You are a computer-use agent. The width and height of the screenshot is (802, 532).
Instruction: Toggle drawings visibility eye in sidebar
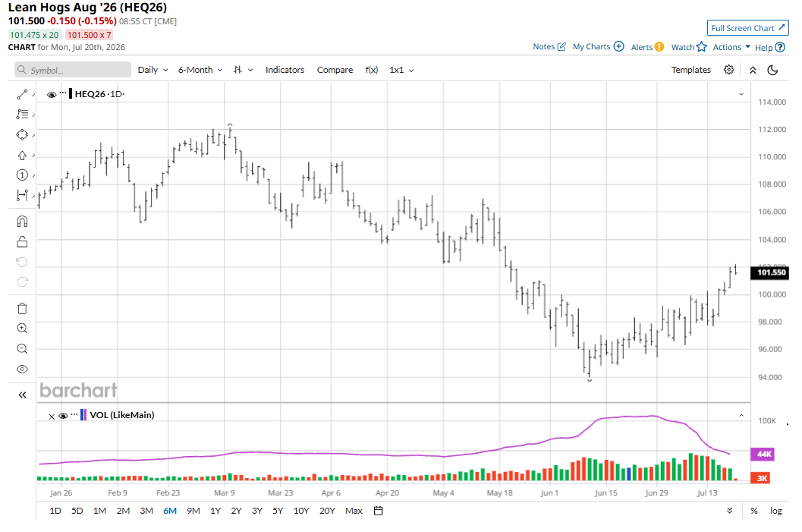[22, 370]
